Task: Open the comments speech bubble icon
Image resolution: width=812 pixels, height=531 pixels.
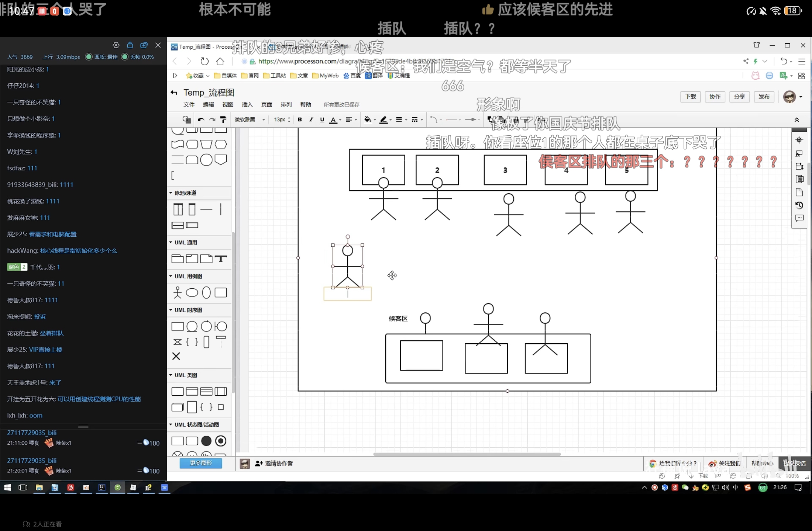Action: coord(799,218)
